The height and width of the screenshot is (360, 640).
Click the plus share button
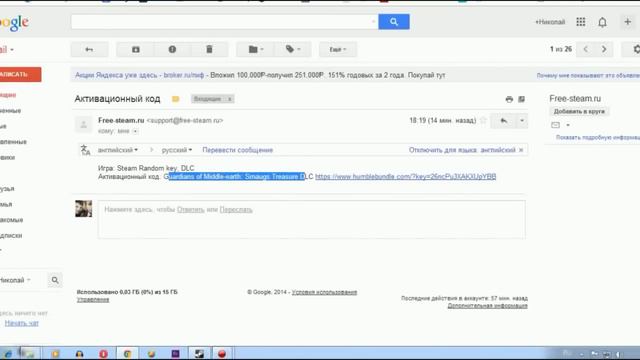tap(628, 22)
